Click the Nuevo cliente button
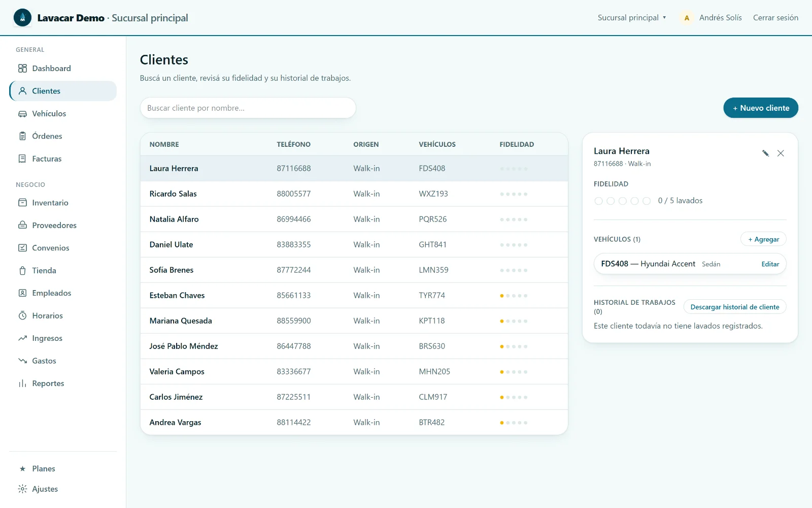Image resolution: width=812 pixels, height=508 pixels. (x=761, y=108)
